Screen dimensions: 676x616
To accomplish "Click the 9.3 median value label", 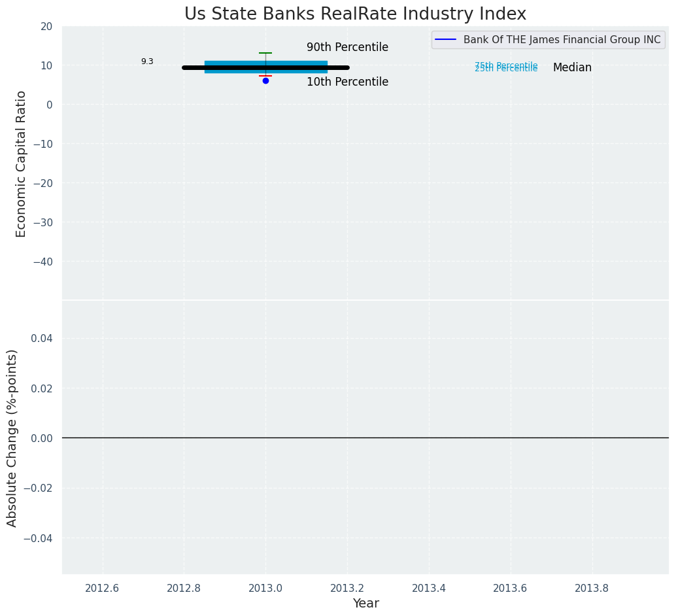I will 147,61.
